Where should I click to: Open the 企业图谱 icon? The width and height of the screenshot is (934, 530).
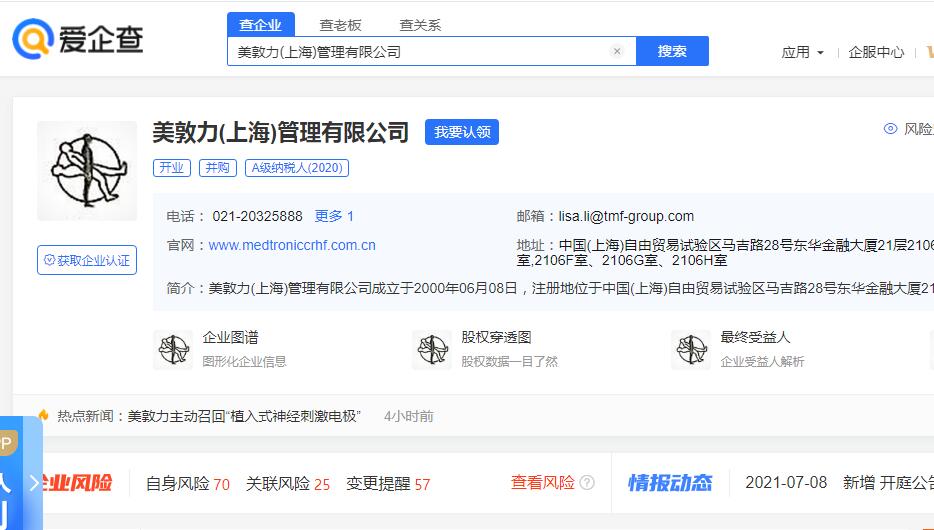coord(173,350)
